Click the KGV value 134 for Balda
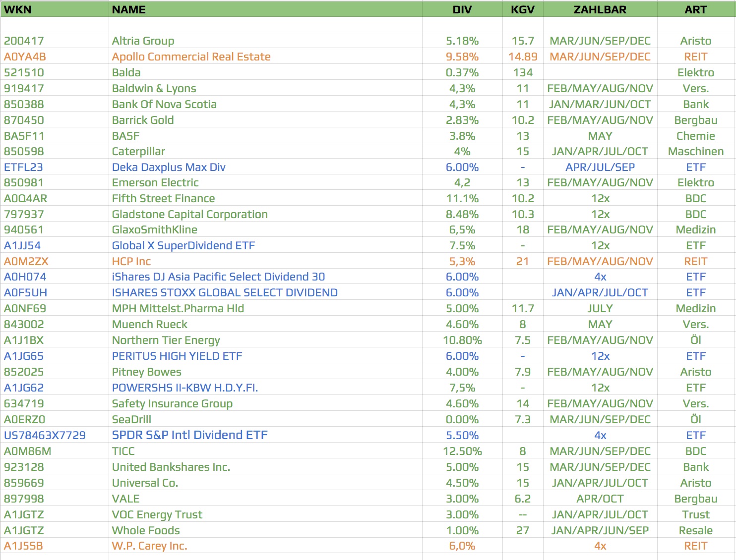The width and height of the screenshot is (736, 560). [523, 72]
